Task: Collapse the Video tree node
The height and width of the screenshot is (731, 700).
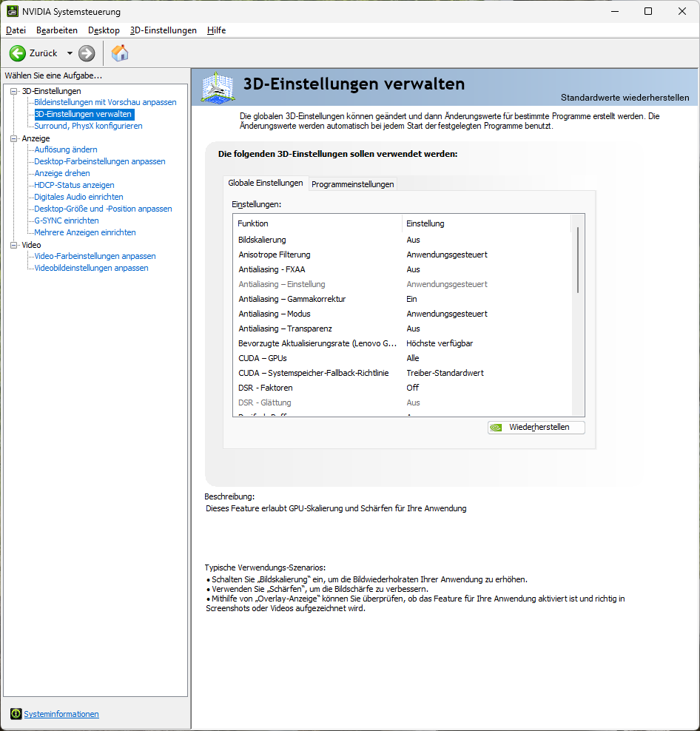Action: (13, 245)
